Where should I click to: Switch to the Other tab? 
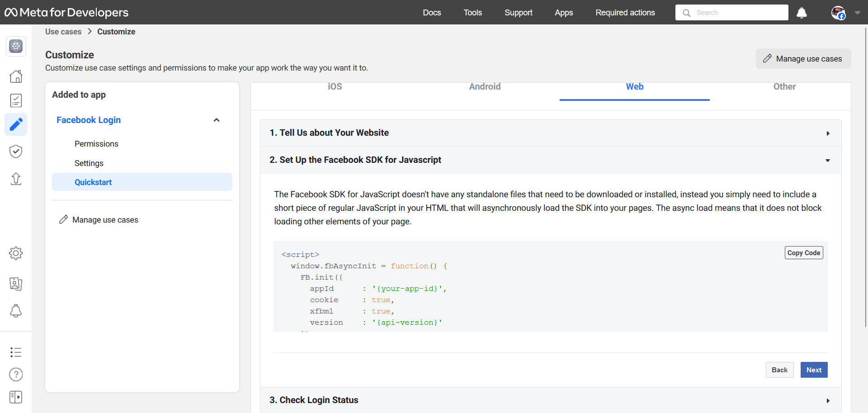pyautogui.click(x=784, y=86)
